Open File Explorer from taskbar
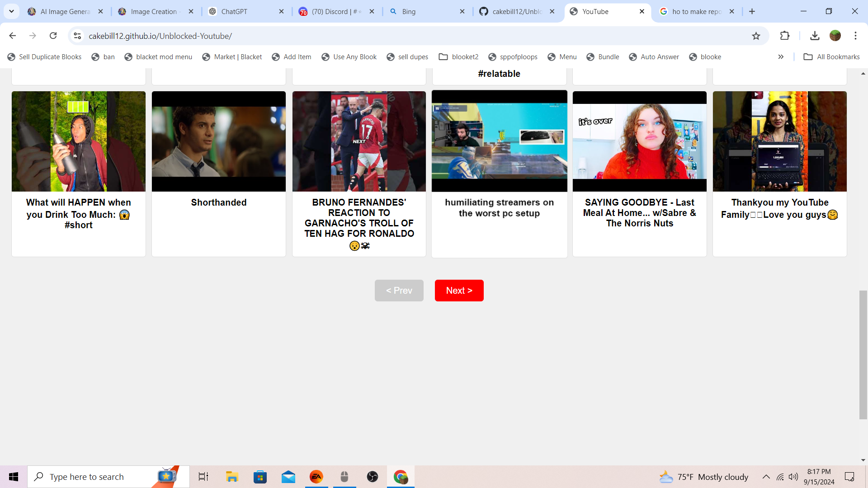868x488 pixels. (x=232, y=477)
